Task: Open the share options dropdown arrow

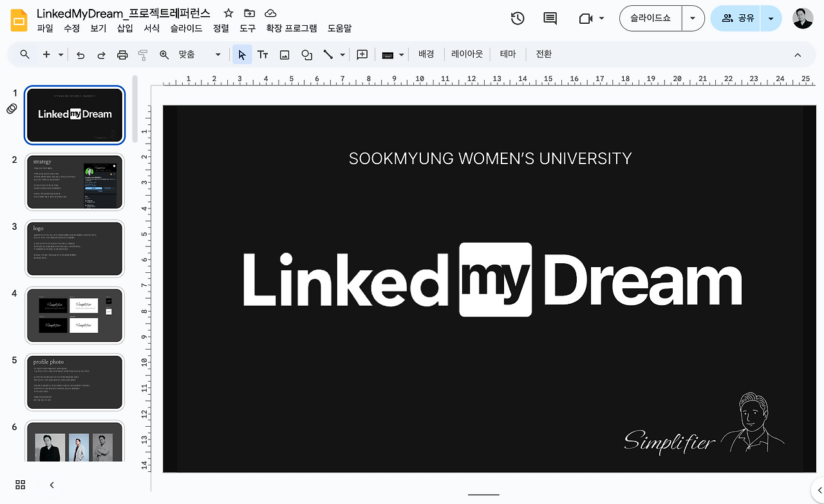Action: tap(771, 19)
